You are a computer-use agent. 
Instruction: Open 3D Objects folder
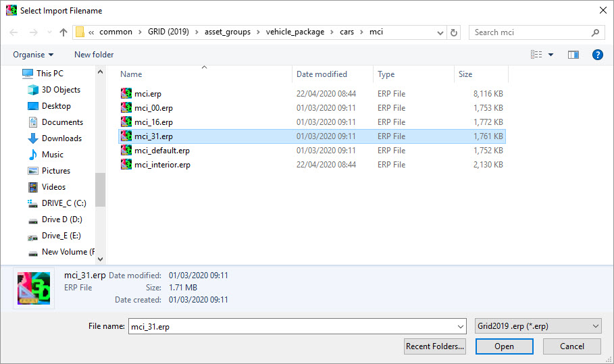61,90
